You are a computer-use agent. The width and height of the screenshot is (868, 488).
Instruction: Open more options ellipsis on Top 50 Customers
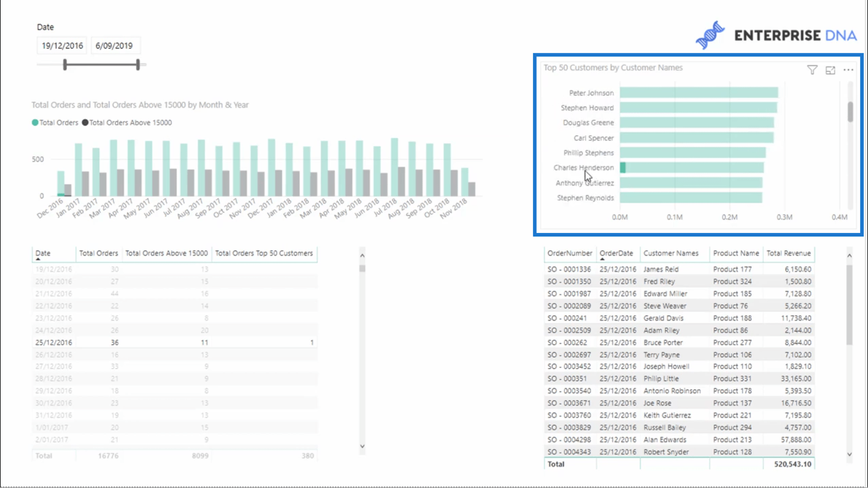tap(848, 70)
